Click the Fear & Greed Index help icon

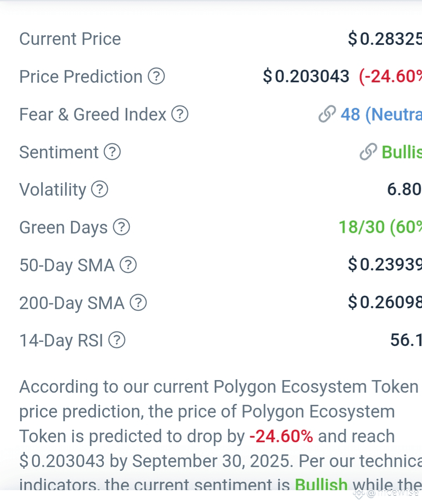pyautogui.click(x=180, y=114)
